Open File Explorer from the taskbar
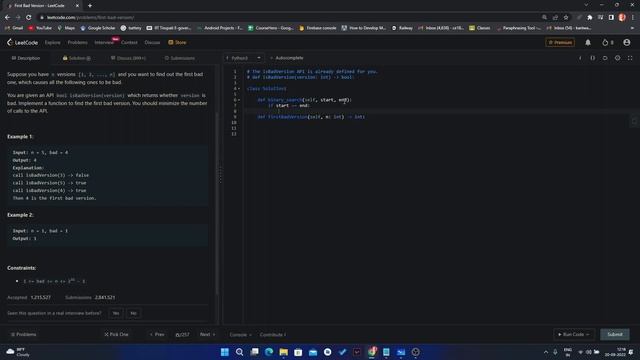This screenshot has height=360, width=640. 284,352
